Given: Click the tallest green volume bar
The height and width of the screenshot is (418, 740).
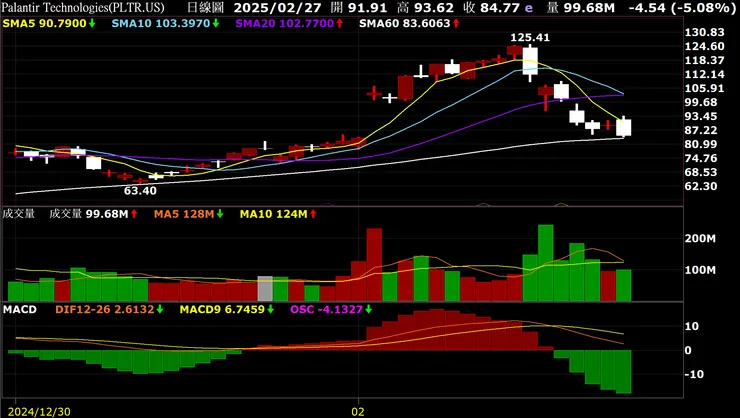Looking at the screenshot, I should tap(546, 263).
